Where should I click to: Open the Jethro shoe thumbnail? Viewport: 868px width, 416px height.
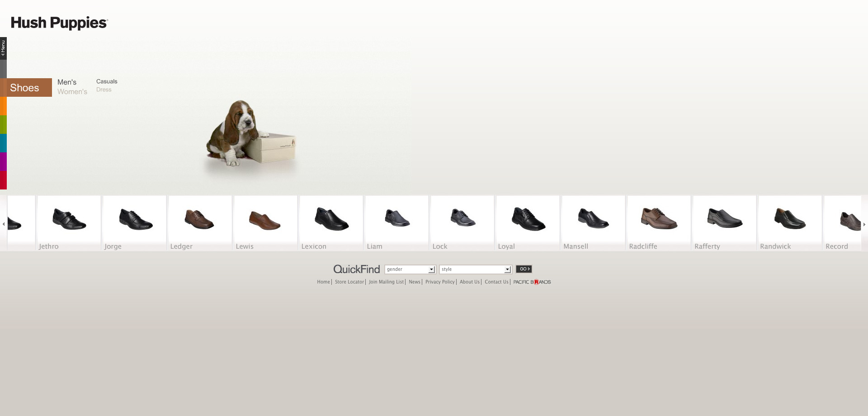pos(69,223)
